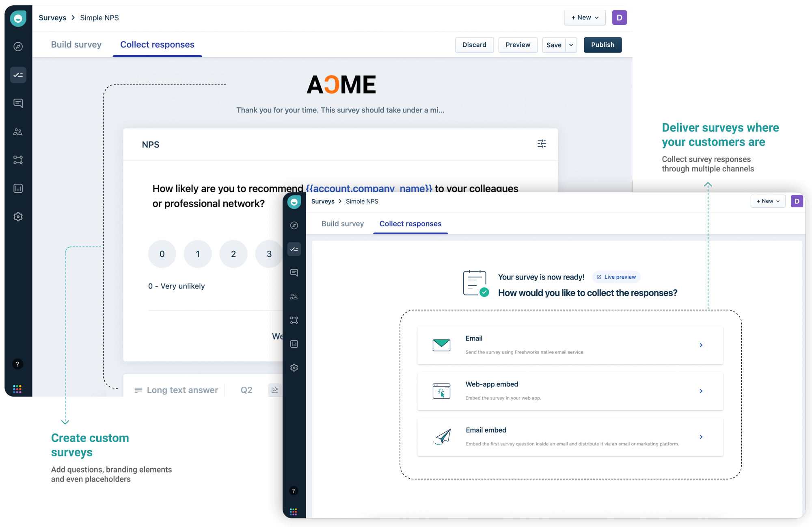Open the Save button's dropdown arrow
The width and height of the screenshot is (812, 527).
[571, 45]
